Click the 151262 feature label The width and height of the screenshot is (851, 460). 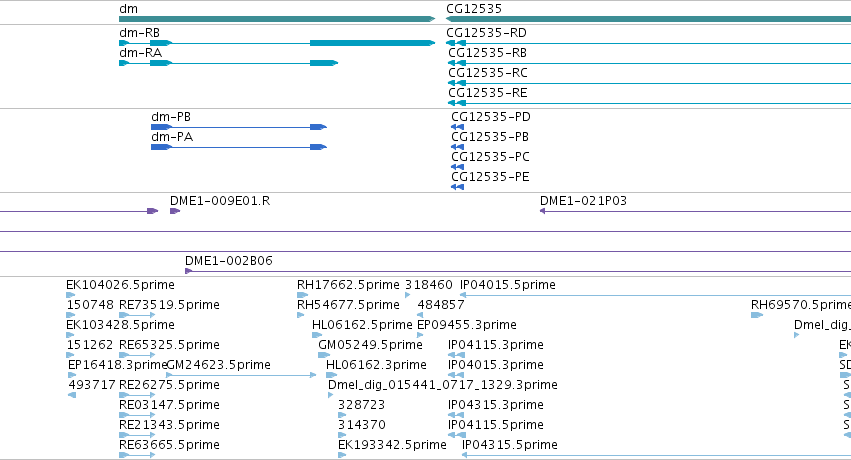(90, 346)
